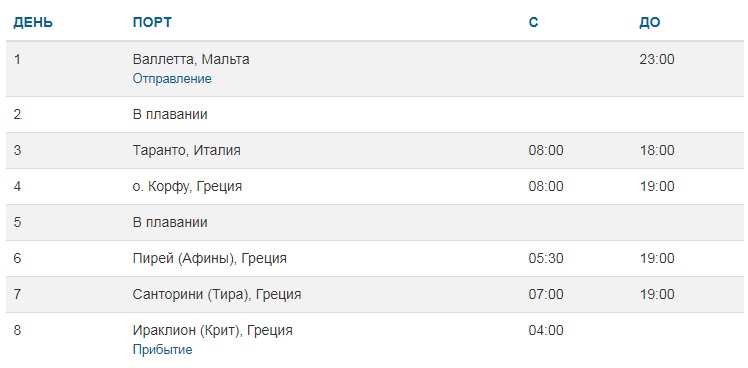748x368 pixels.
Task: Open the Прибытие link under Ираклион
Action: 162,350
